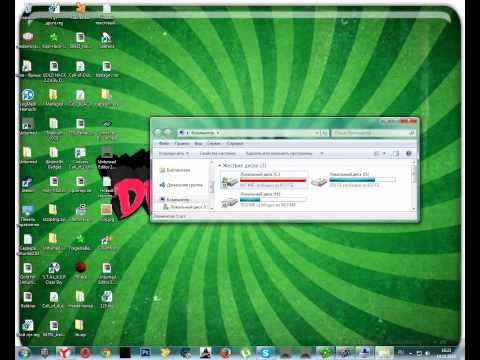Select the Панель управления desktop icon

28,215
